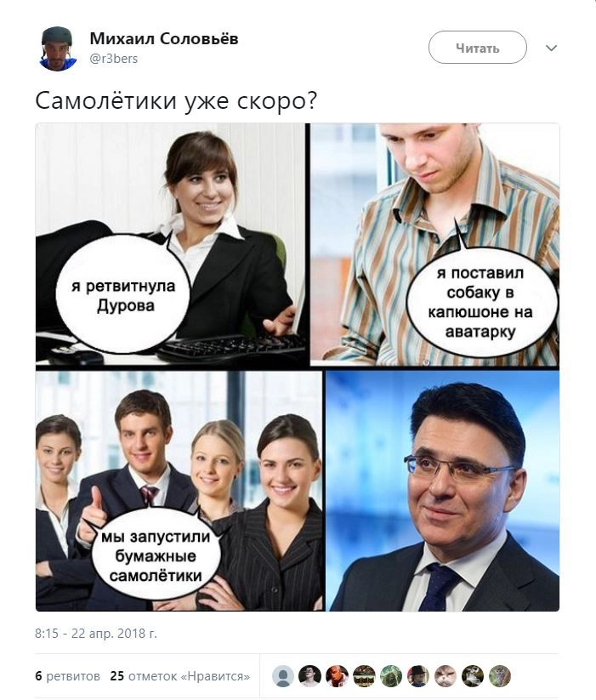Expand the tweet options chevron
This screenshot has height=700, width=596.
(552, 48)
